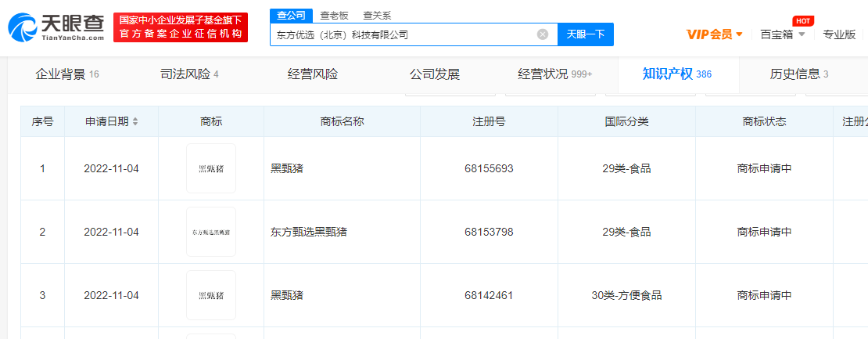Open trademark thumbnail in row 3
868x339 pixels.
pyautogui.click(x=211, y=295)
